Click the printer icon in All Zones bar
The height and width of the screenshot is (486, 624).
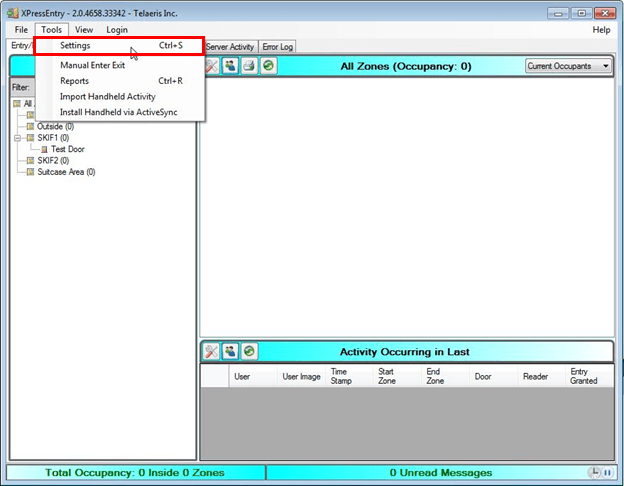[250, 66]
